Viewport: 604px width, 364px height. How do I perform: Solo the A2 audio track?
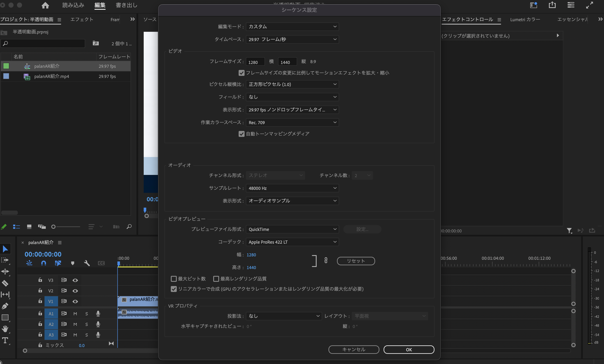(x=86, y=324)
